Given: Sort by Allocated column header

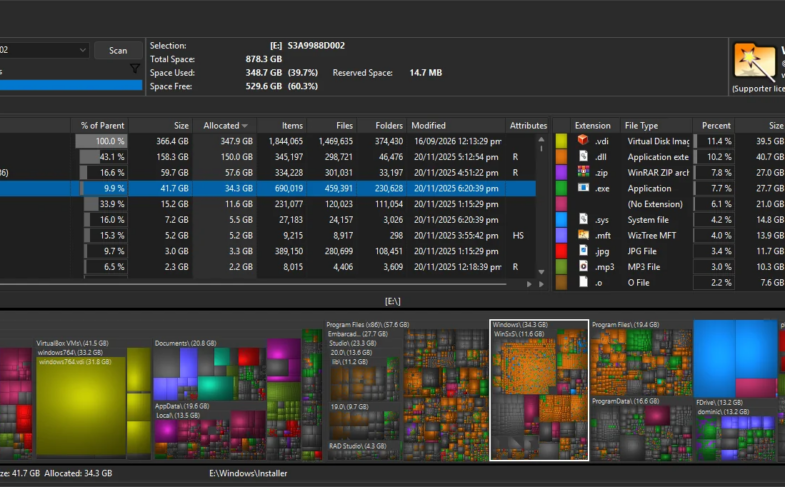Looking at the screenshot, I should (x=225, y=126).
